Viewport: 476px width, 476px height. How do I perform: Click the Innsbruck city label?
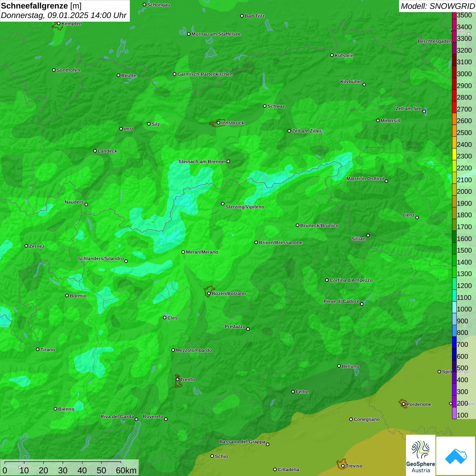click(x=233, y=123)
